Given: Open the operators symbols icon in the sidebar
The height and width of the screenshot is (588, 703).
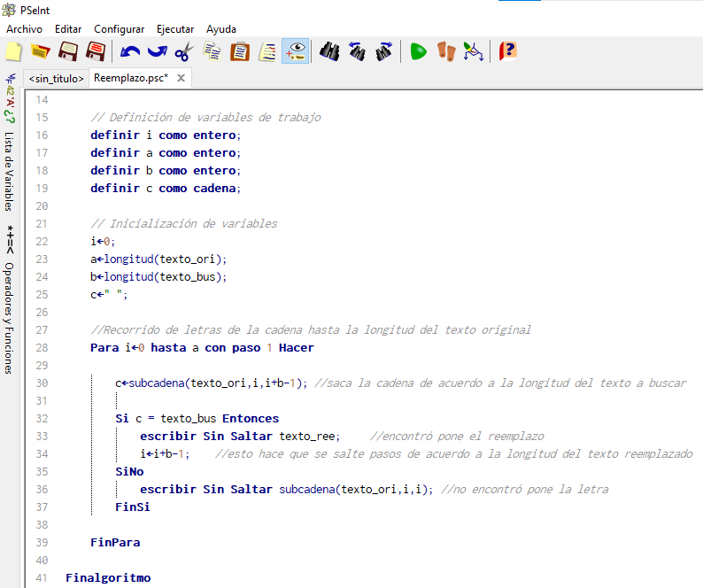Looking at the screenshot, I should point(10,240).
